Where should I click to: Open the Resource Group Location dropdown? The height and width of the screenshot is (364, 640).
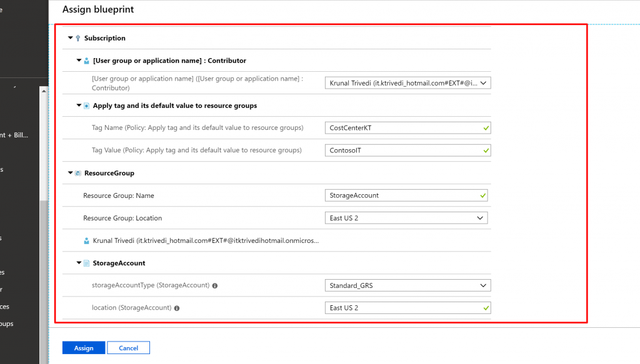pyautogui.click(x=406, y=218)
